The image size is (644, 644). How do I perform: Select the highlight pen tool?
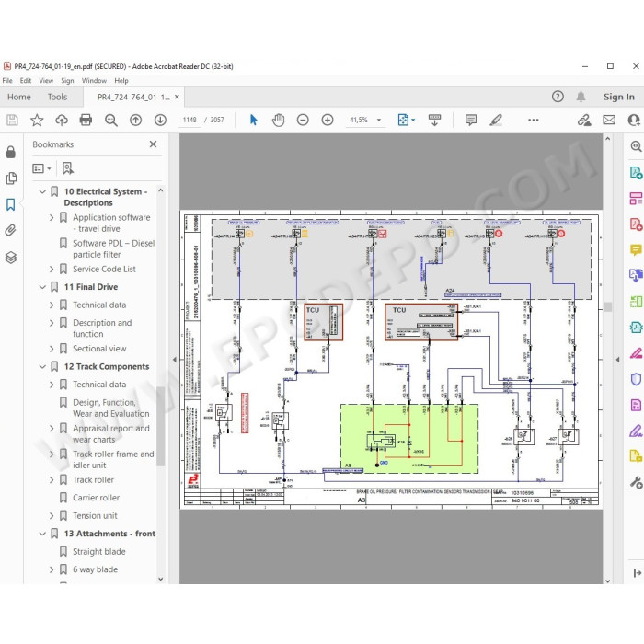(496, 120)
